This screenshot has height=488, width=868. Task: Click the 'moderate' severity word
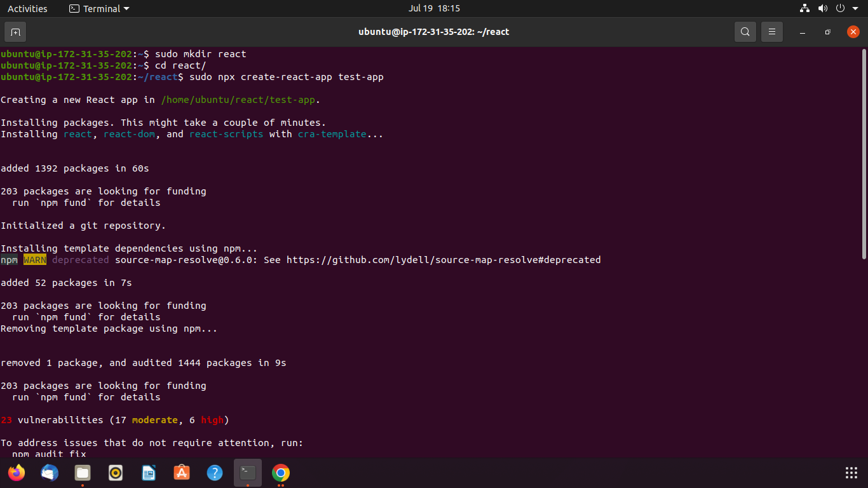click(154, 420)
